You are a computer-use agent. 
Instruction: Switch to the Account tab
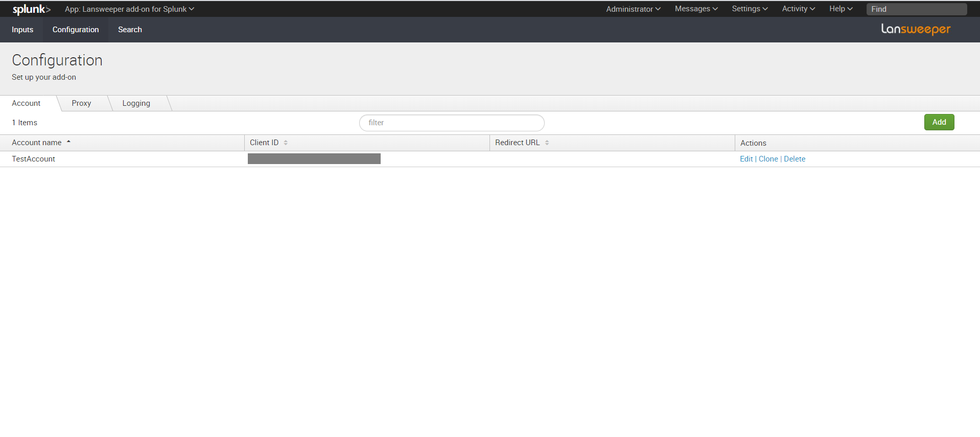(26, 103)
